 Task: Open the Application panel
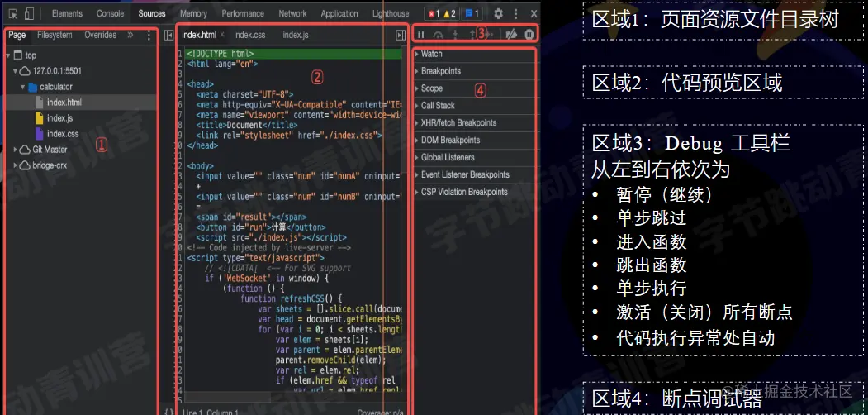(x=339, y=14)
